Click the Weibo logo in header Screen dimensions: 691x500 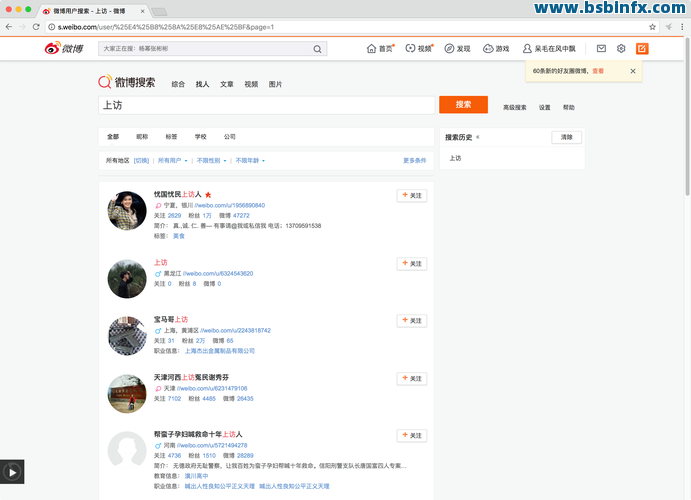coord(64,48)
